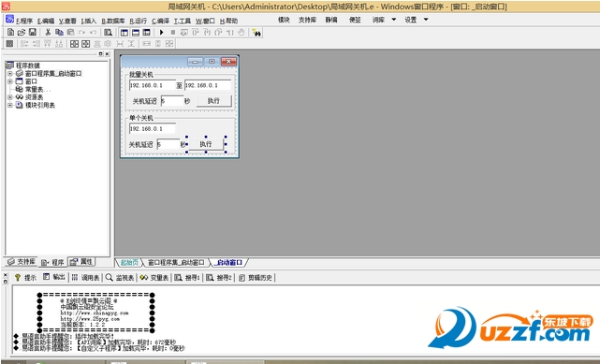Open the T.工具 menu

(183, 21)
